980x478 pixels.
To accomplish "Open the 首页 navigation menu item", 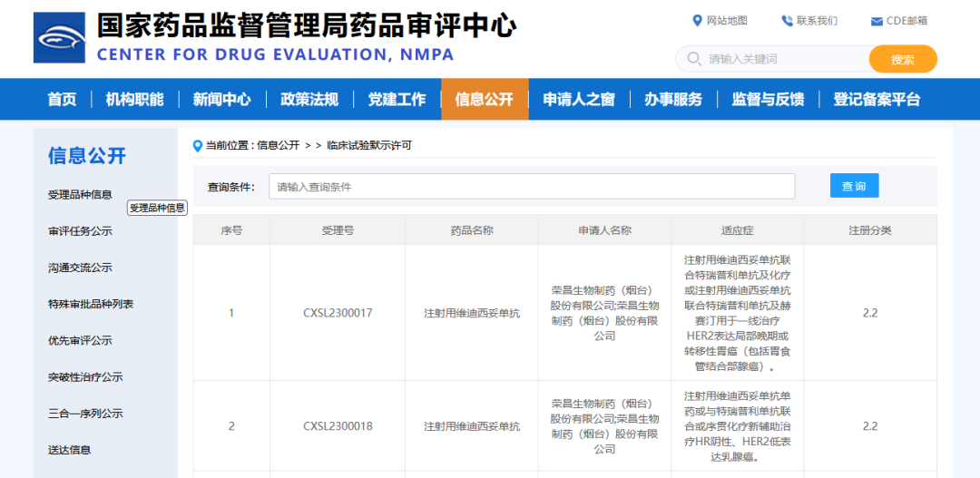I will (62, 100).
